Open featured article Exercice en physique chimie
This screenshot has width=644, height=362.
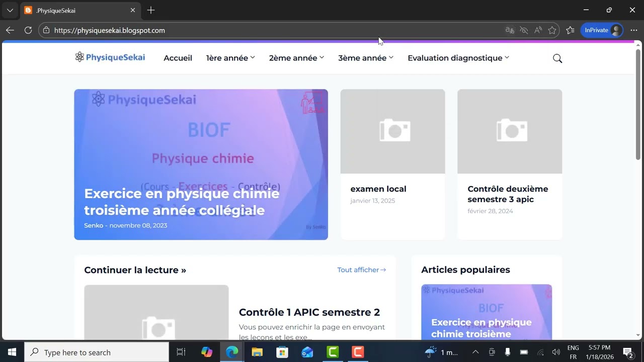click(x=182, y=202)
